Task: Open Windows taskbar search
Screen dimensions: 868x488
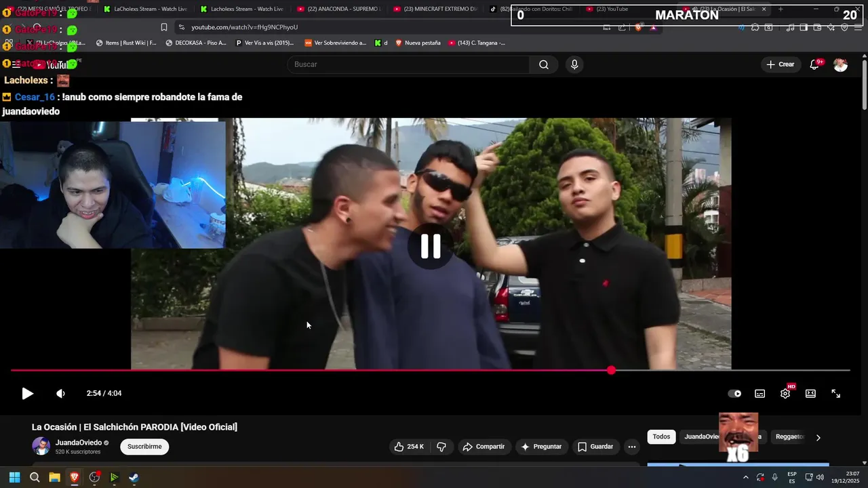Action: (x=35, y=477)
